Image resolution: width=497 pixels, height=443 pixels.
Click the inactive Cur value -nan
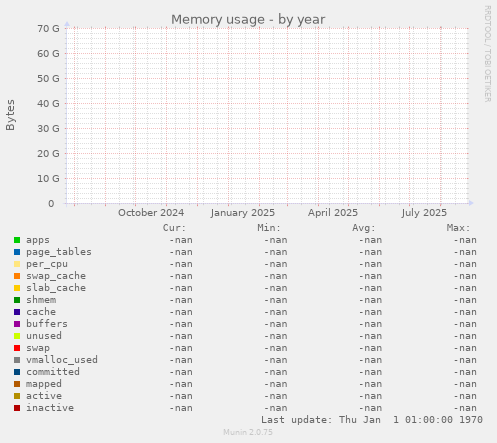[181, 408]
